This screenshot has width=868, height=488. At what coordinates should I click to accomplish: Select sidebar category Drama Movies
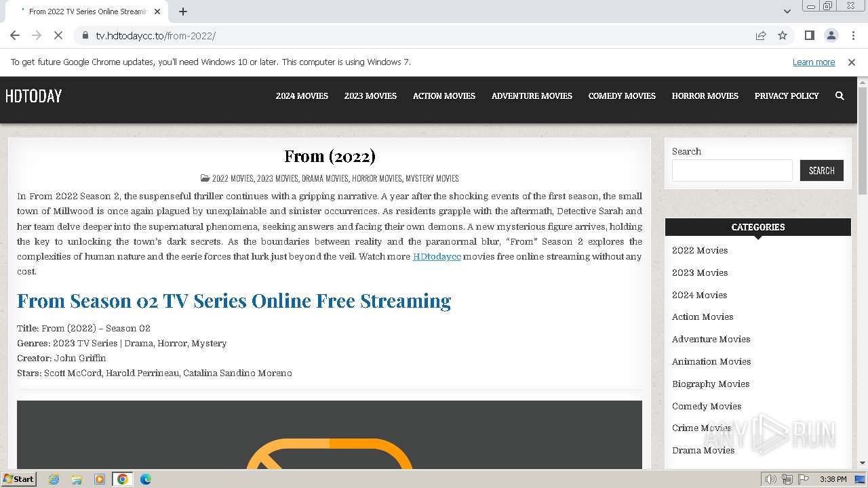[x=703, y=450]
